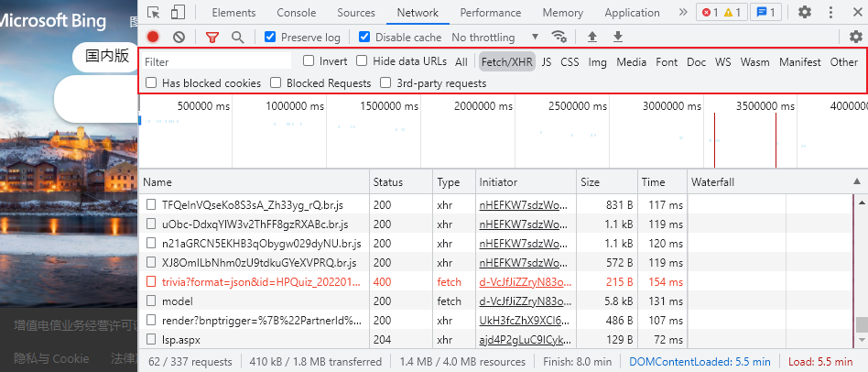Click the Waterfall column sort arrow
The image size is (868, 372).
pyautogui.click(x=857, y=182)
